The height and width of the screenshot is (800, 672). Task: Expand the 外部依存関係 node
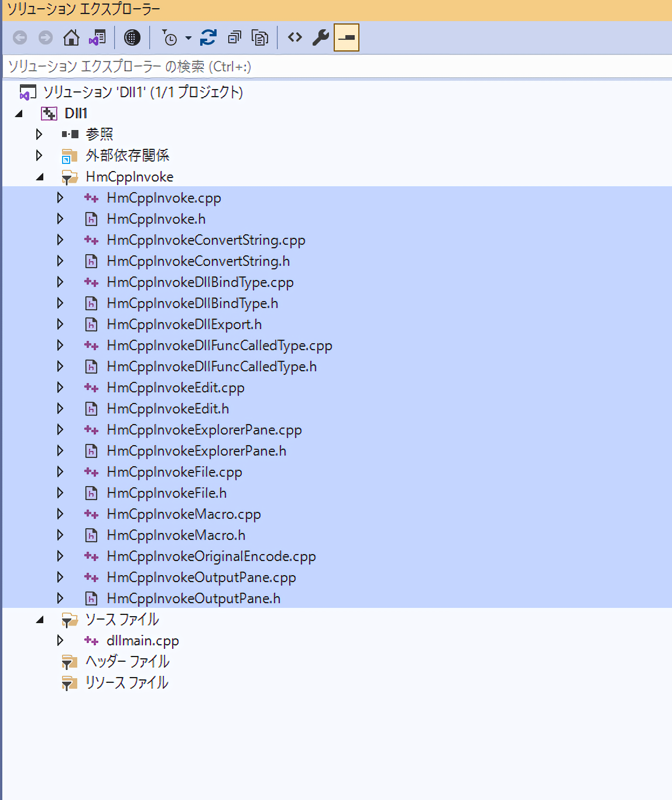coord(39,155)
